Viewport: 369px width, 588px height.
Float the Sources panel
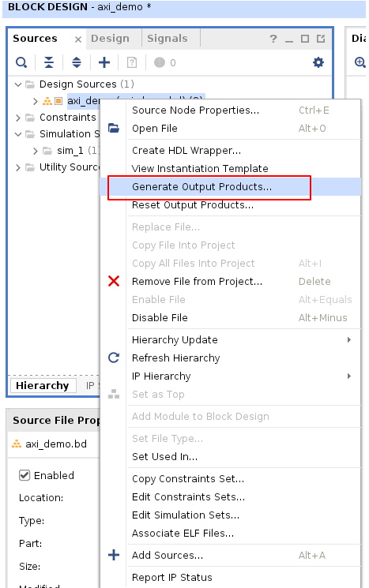321,39
